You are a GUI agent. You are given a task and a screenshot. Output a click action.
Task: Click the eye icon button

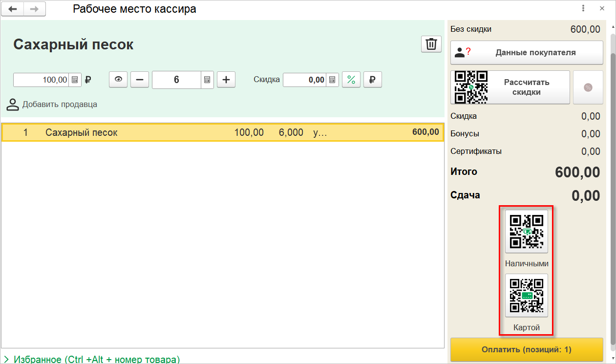(118, 80)
